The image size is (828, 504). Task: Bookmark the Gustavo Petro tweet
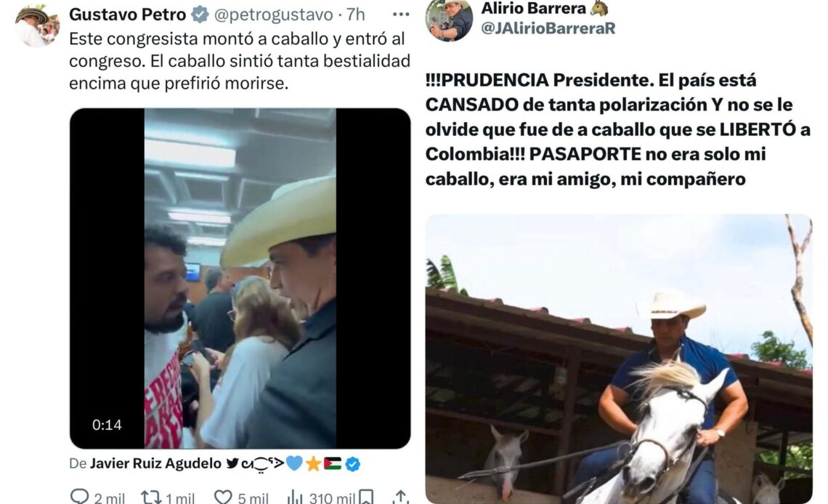(366, 497)
